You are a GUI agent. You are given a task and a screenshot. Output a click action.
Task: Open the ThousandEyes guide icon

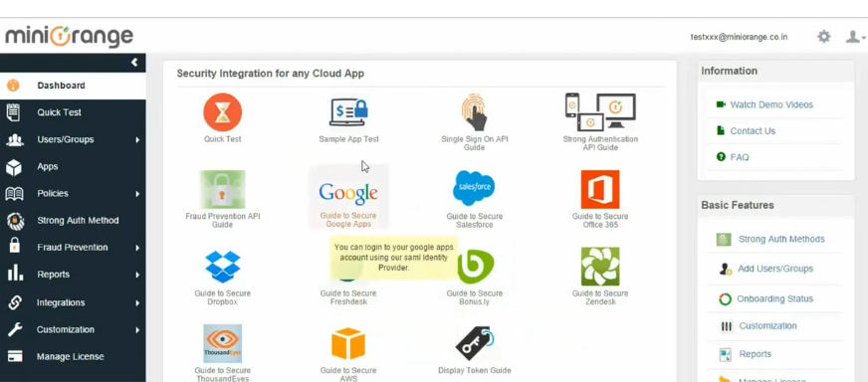tap(223, 343)
